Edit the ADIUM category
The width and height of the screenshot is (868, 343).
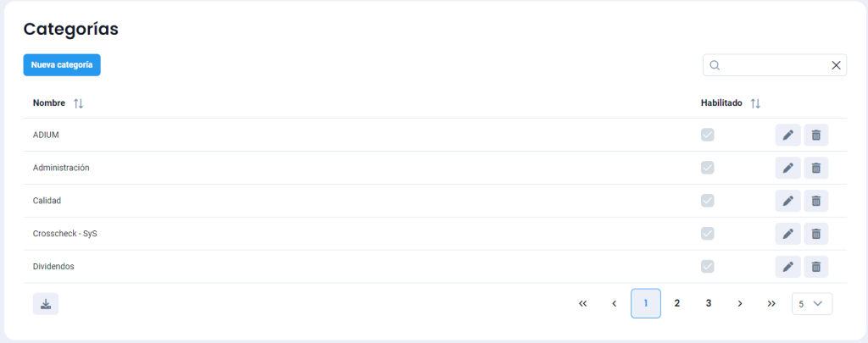[787, 135]
